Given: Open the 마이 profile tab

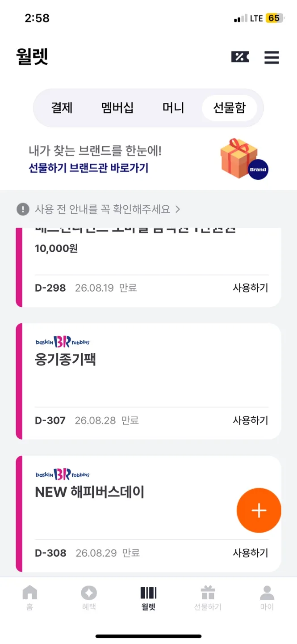Looking at the screenshot, I should 267,597.
